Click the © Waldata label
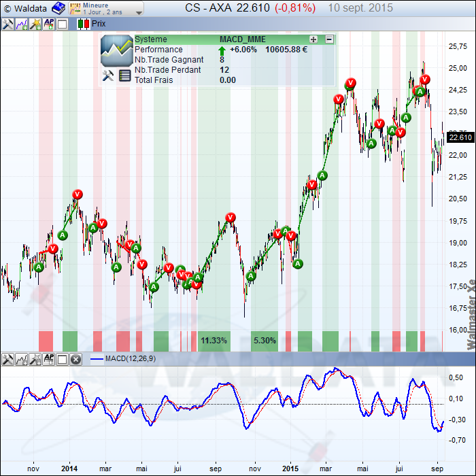 26,8
